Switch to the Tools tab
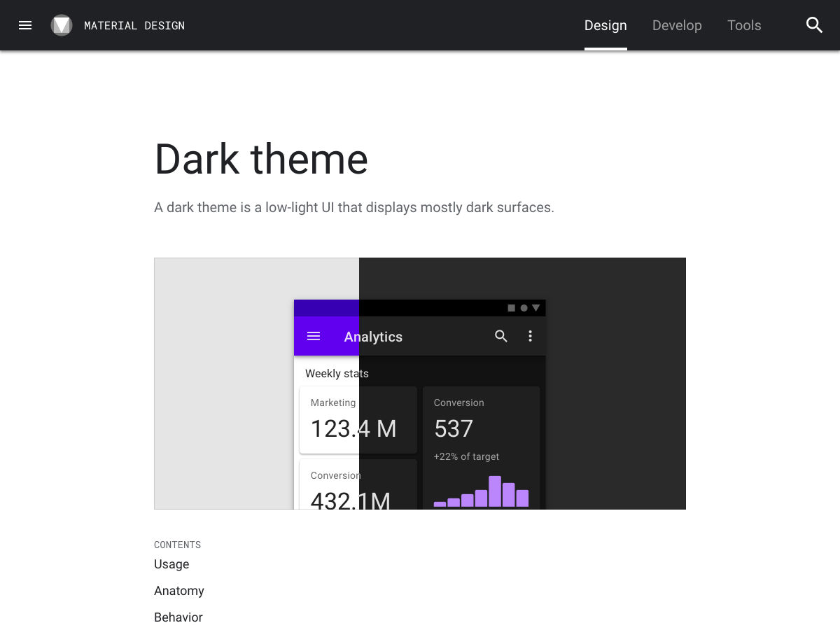 (744, 25)
